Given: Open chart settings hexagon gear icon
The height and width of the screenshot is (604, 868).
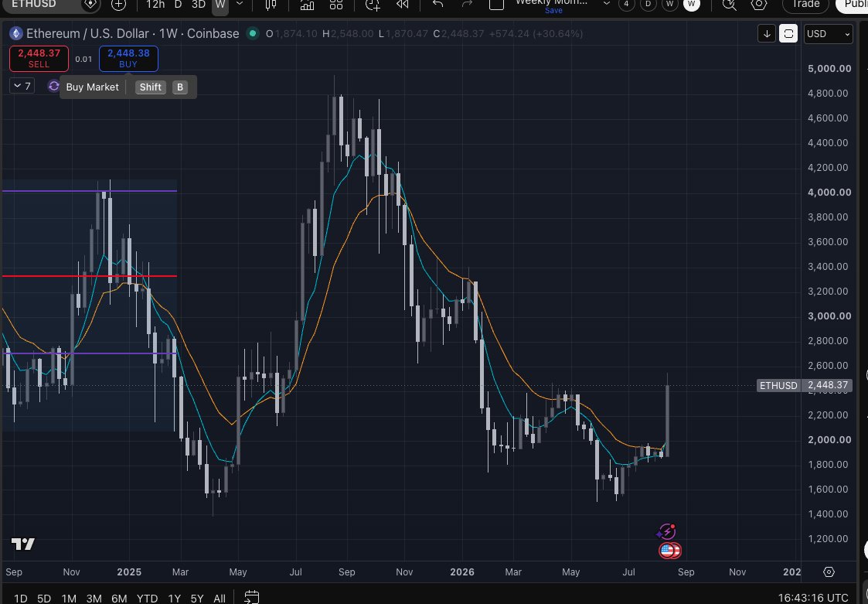Looking at the screenshot, I should (759, 5).
